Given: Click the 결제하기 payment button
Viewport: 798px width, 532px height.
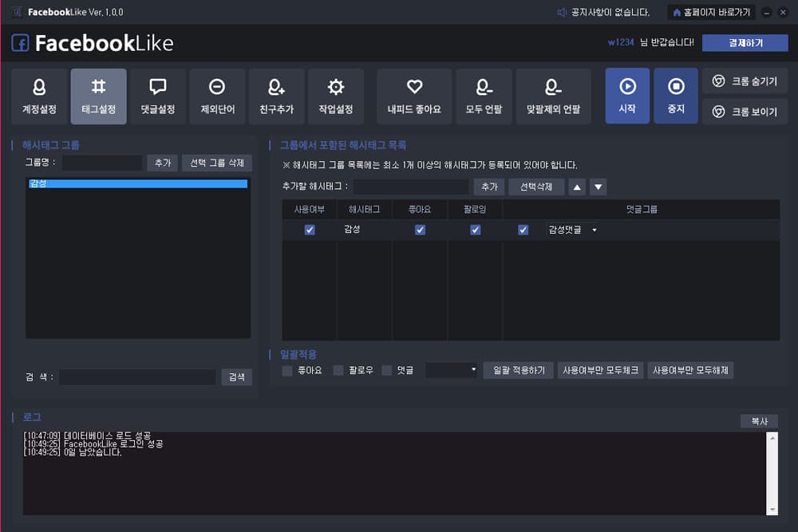Looking at the screenshot, I should pos(745,43).
